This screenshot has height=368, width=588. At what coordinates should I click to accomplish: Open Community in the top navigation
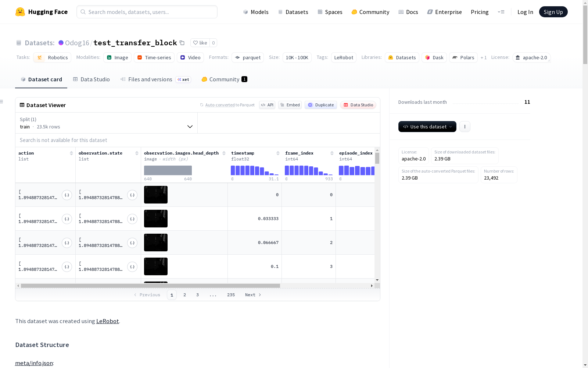[x=370, y=12]
